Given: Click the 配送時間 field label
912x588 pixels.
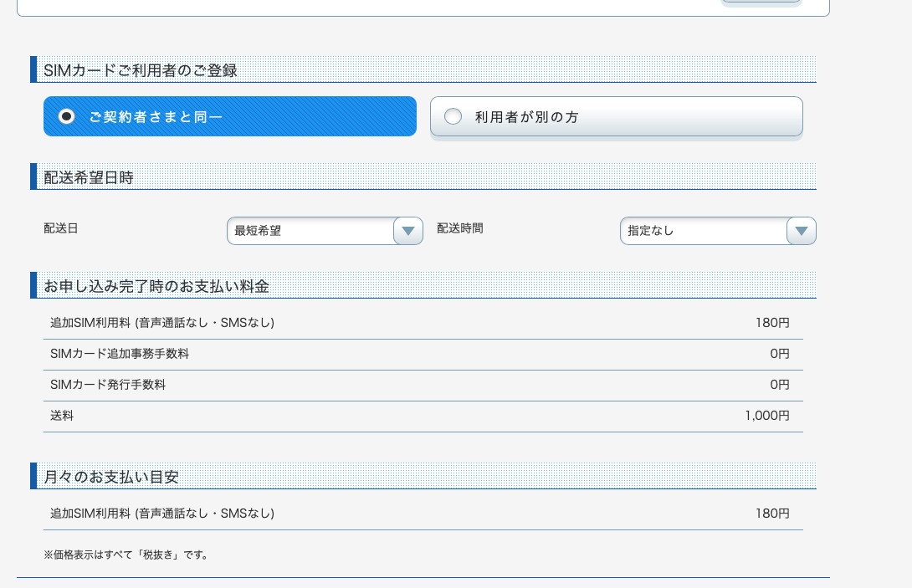Looking at the screenshot, I should pos(460,228).
